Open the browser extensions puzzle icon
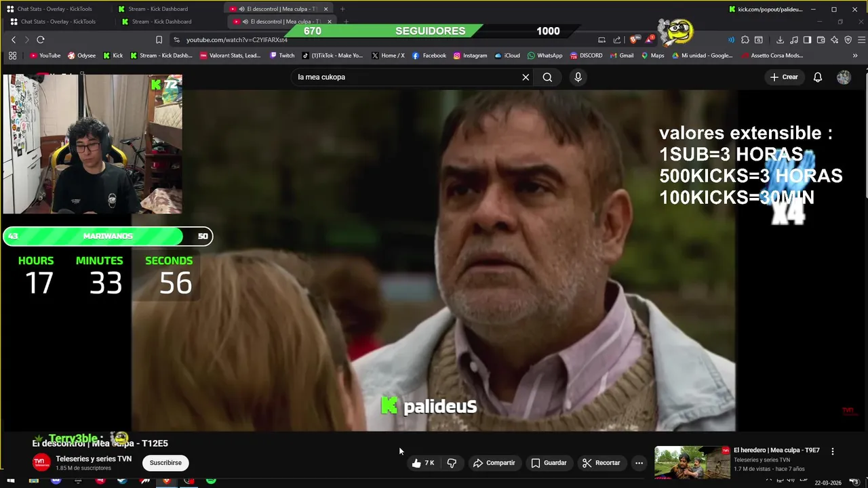 (745, 40)
